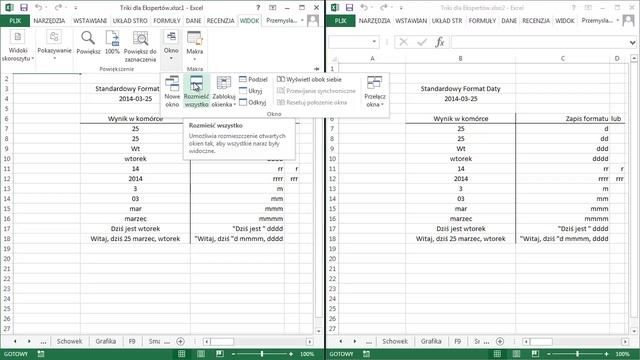This screenshot has width=640, height=360.
Task: Click zoom in plus in right window
Action: (607, 354)
